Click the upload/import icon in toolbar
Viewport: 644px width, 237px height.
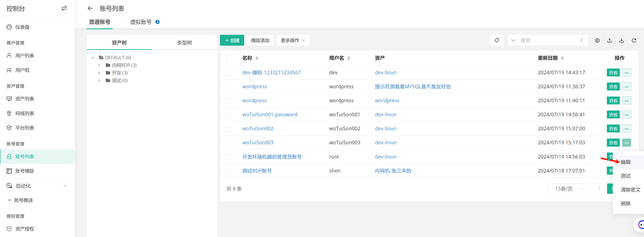609,41
